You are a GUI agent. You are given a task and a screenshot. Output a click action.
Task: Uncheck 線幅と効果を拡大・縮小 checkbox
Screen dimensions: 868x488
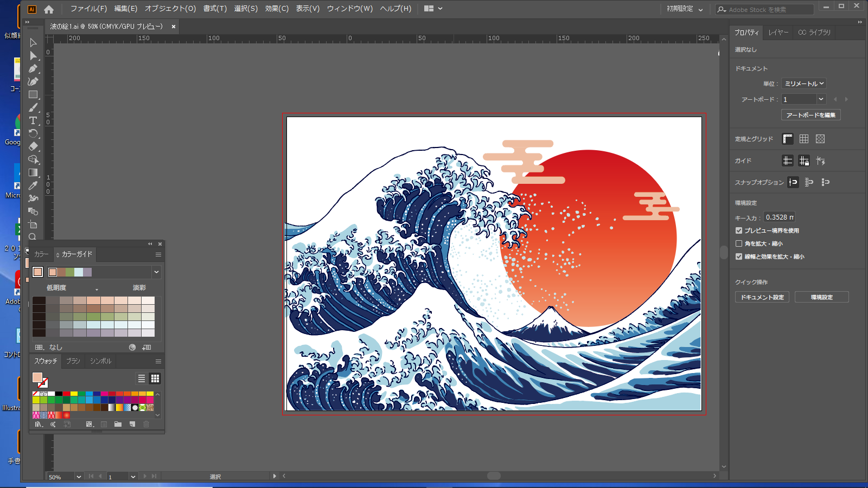(739, 256)
